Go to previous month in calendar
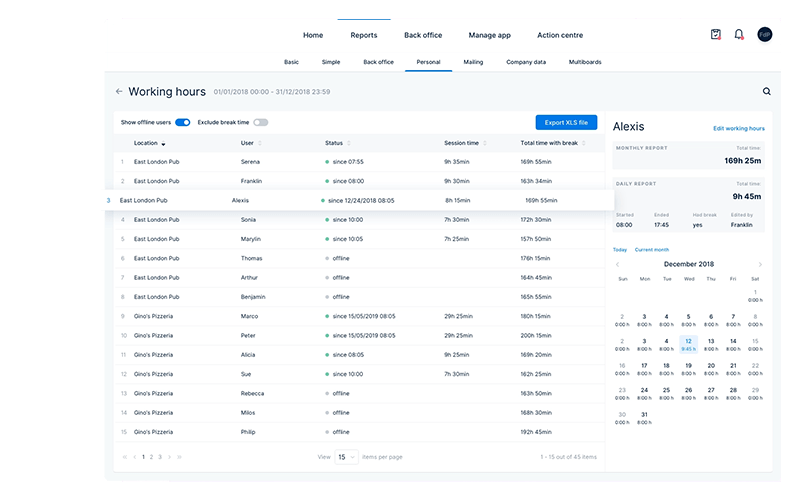This screenshot has height=500, width=800. [x=617, y=264]
